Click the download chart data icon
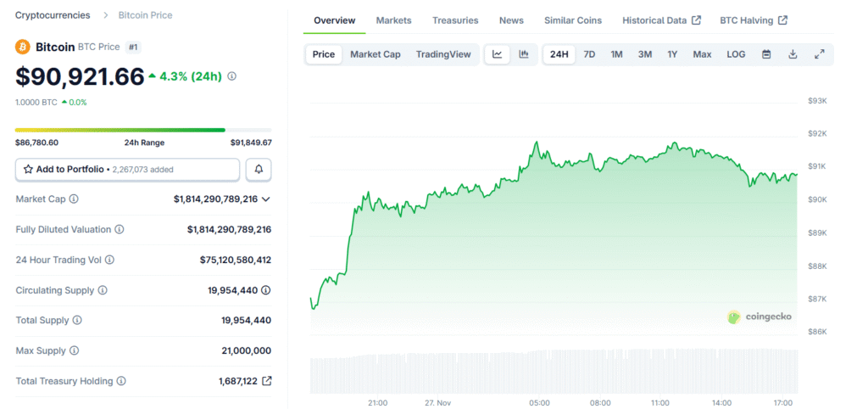868x409 pixels. (x=793, y=54)
